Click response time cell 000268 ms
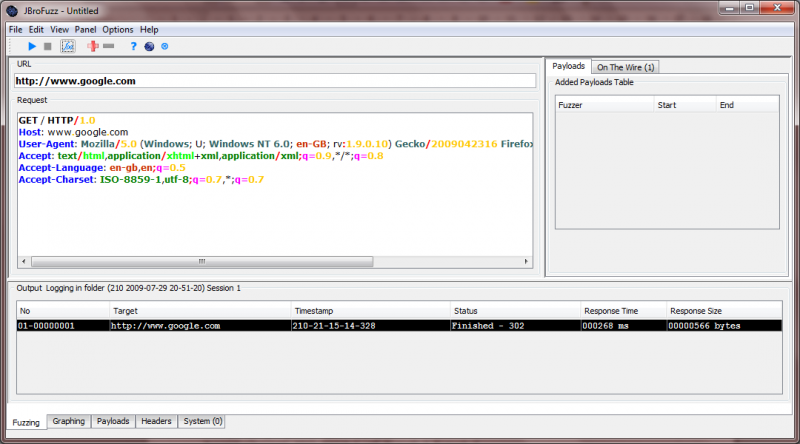 point(623,326)
